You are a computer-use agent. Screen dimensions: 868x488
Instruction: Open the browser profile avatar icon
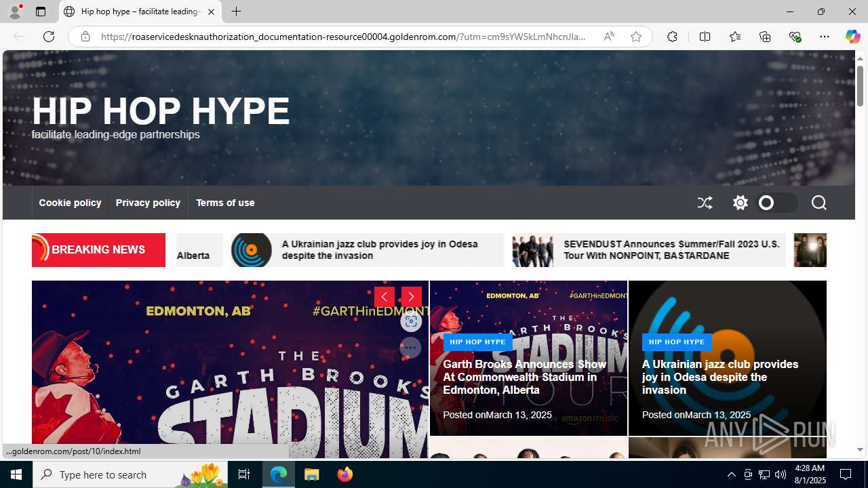(x=15, y=12)
